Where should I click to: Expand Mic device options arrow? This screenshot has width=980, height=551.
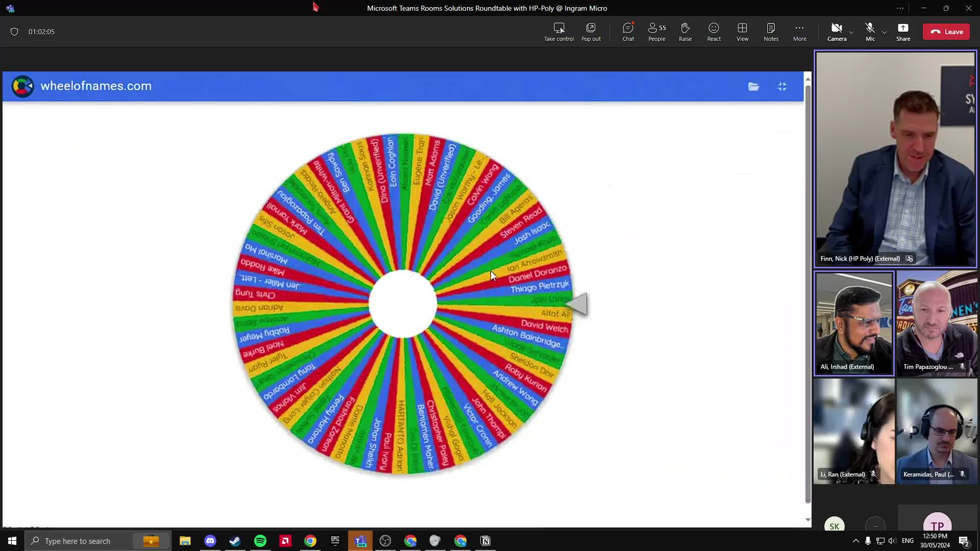[x=885, y=32]
